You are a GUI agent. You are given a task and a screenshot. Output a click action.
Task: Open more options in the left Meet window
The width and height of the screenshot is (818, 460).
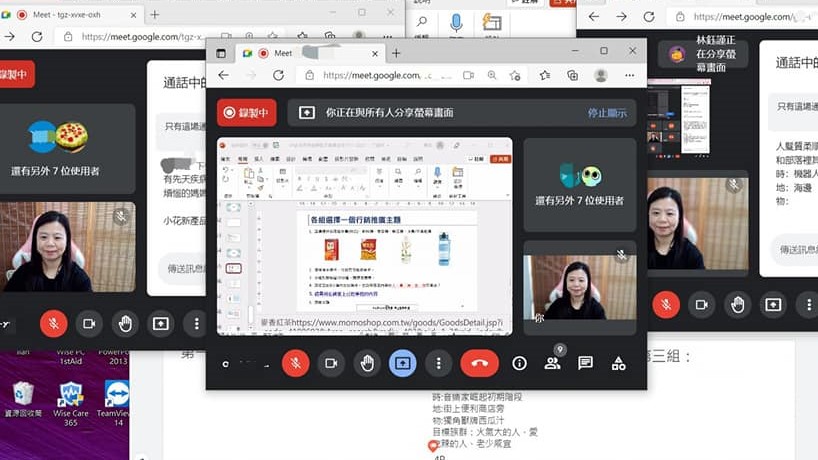click(x=196, y=323)
